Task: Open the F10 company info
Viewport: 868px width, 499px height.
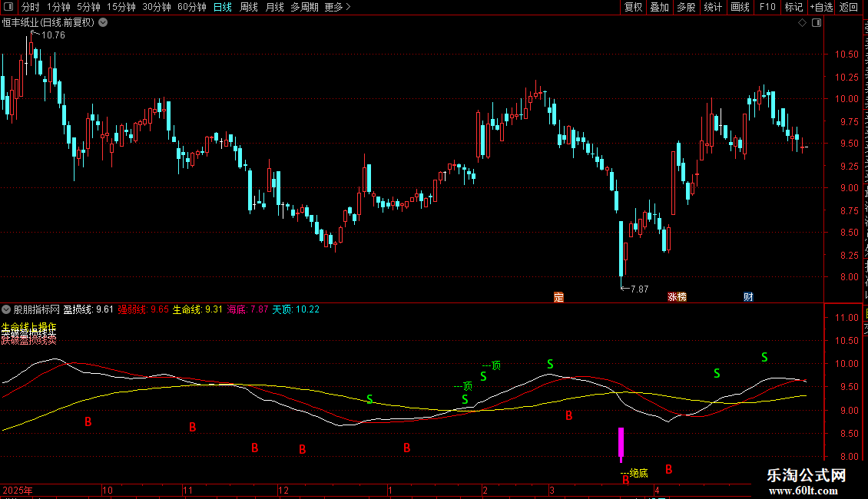Action: coord(767,7)
